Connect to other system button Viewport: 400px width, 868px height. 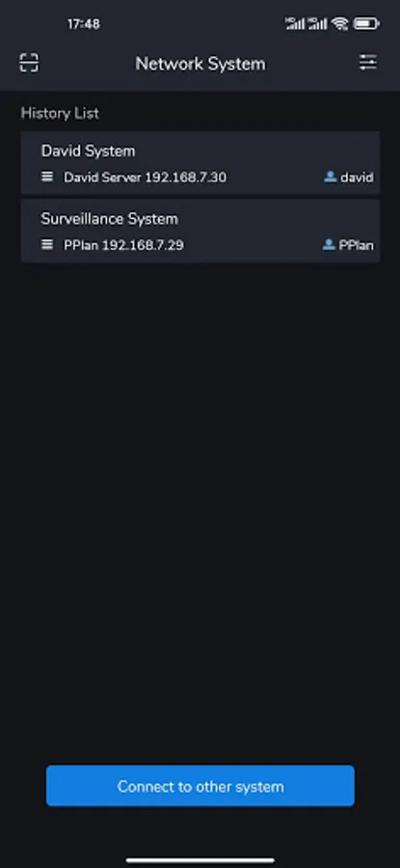click(200, 785)
